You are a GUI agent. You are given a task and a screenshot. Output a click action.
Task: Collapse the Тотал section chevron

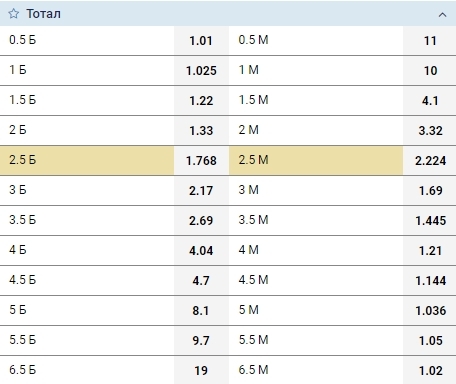(x=442, y=15)
